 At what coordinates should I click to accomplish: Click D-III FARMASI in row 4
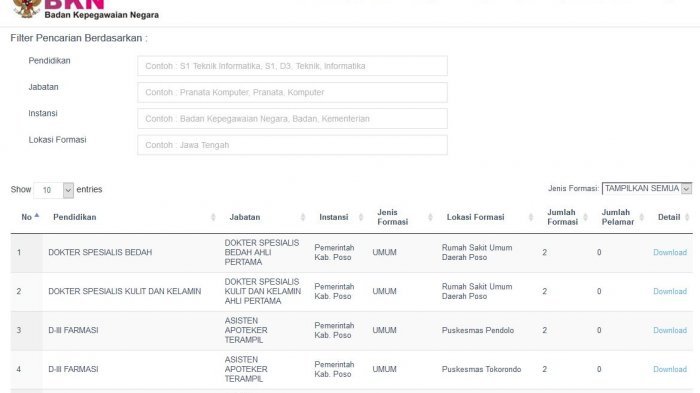(x=73, y=369)
